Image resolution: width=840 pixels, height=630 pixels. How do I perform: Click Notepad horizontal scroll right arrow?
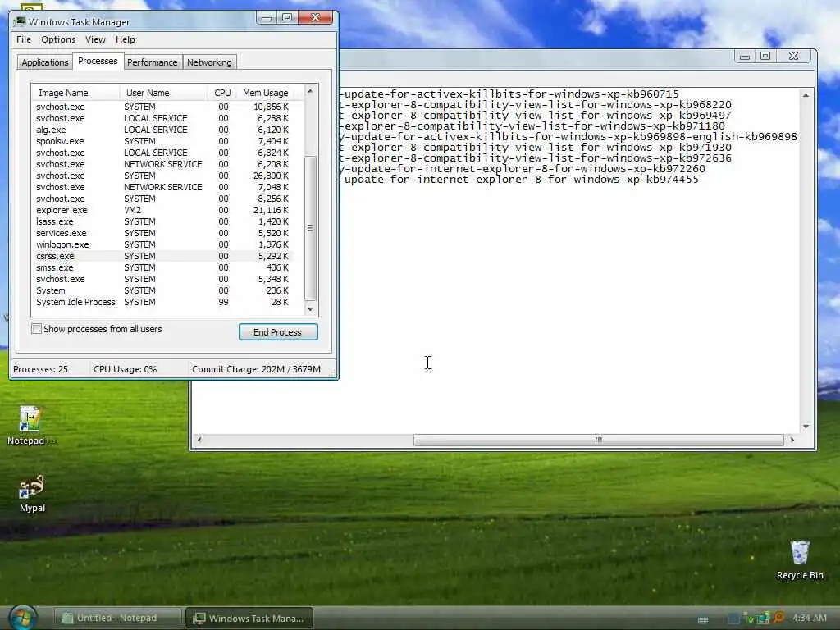click(792, 440)
